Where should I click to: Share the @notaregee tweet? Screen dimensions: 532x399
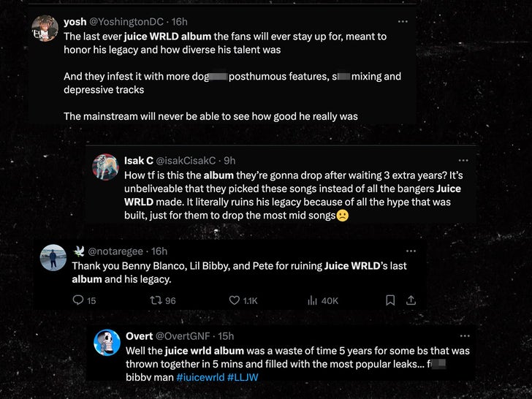[411, 300]
